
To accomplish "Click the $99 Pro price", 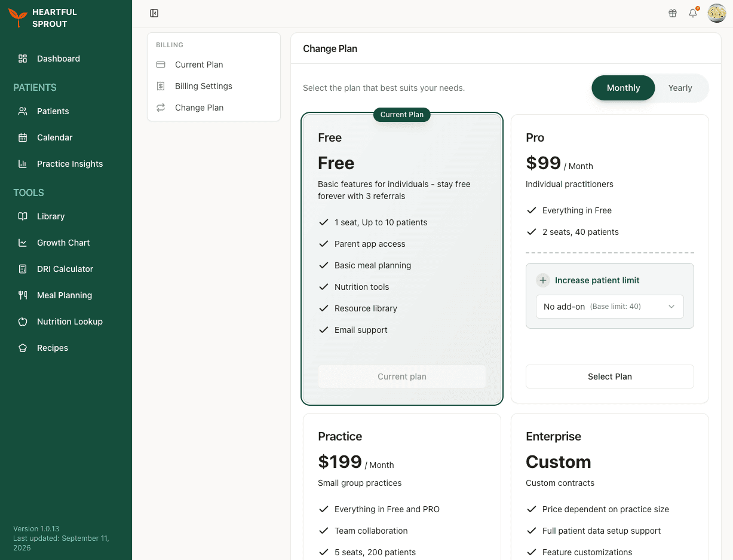I will (x=543, y=163).
